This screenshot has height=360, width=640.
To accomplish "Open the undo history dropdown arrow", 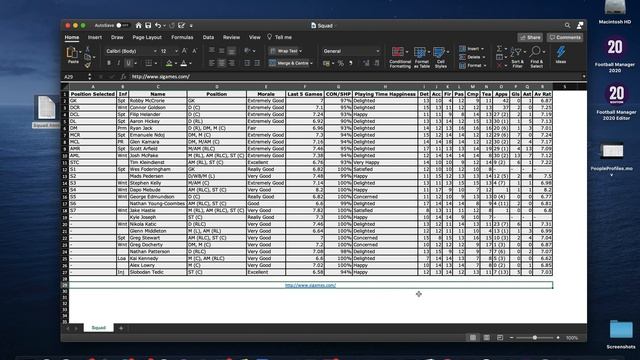I will [x=164, y=26].
